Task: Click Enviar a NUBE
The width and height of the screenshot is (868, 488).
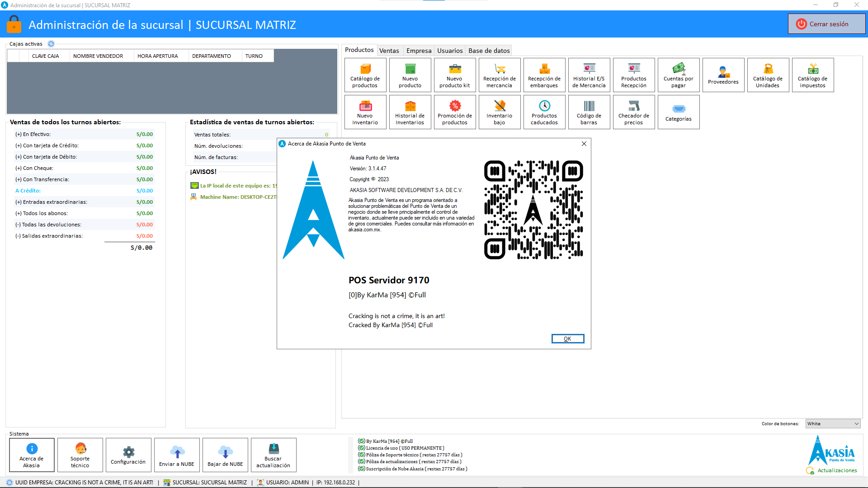Action: (177, 455)
